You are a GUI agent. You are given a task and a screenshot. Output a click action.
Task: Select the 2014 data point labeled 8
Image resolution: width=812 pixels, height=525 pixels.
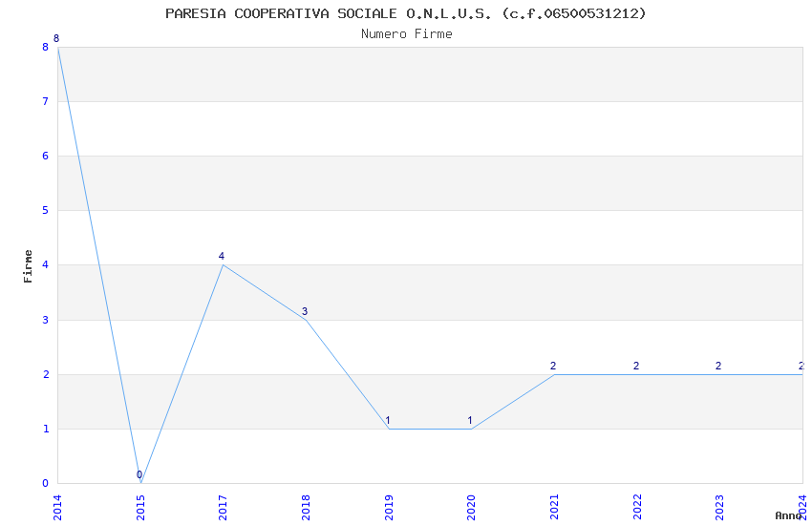tap(58, 47)
